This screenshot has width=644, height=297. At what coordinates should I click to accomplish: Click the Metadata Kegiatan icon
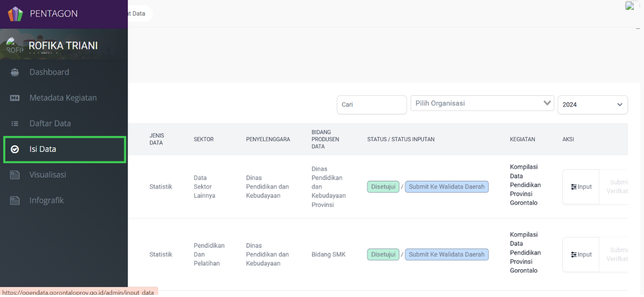15,98
